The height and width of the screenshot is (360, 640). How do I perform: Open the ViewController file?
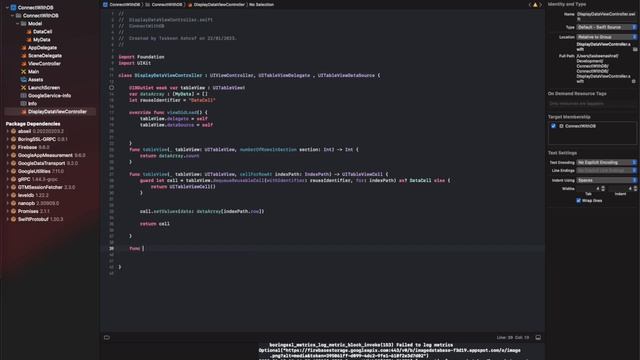pyautogui.click(x=44, y=64)
